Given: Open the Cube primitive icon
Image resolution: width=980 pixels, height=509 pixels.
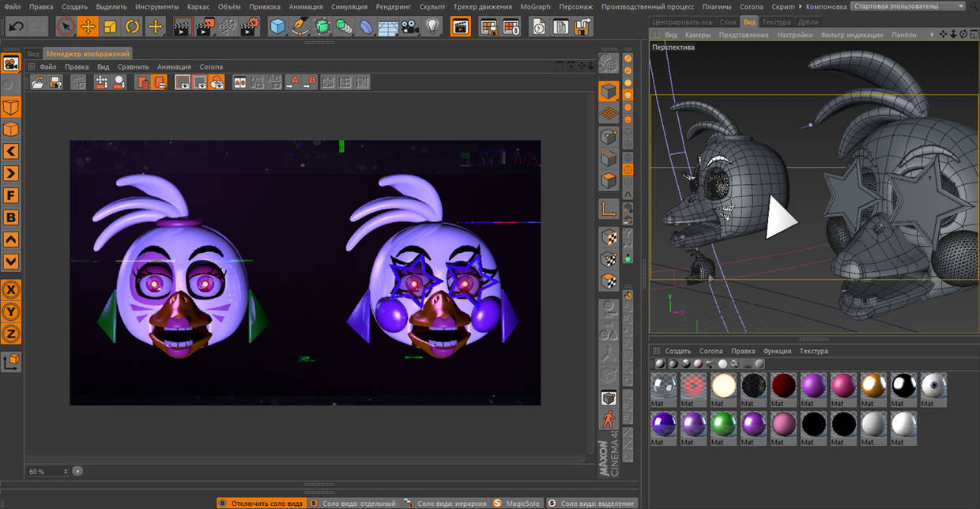Looking at the screenshot, I should [x=279, y=26].
